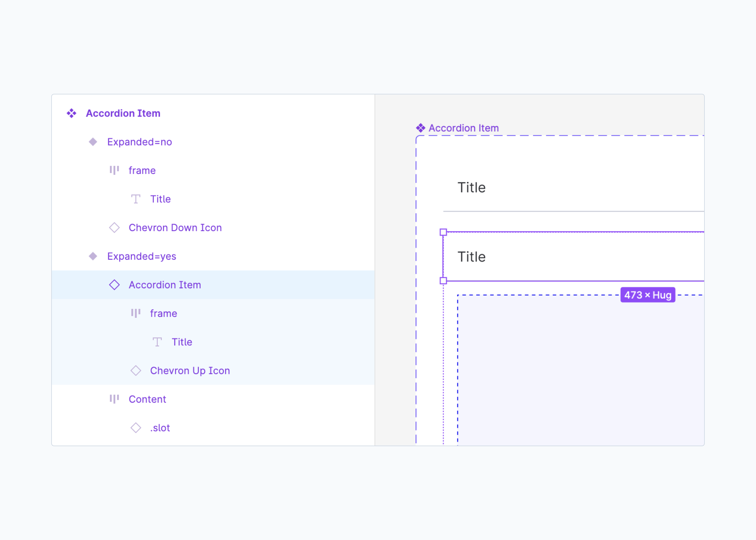Click the instance icon beside Chevron Up Icon

136,371
